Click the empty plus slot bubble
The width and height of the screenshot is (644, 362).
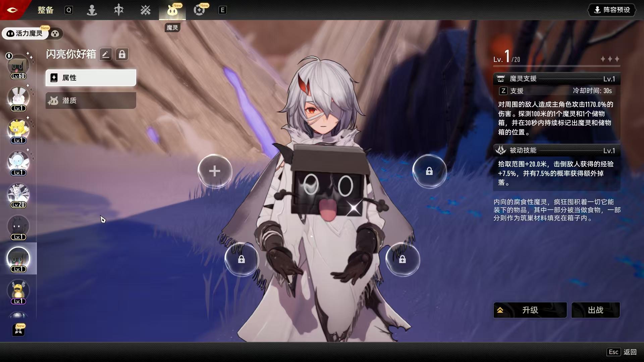[x=215, y=171]
